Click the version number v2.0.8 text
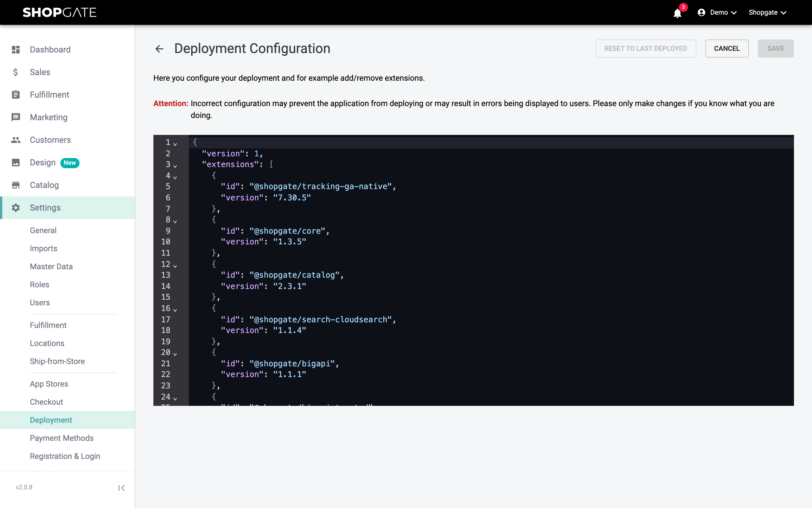The height and width of the screenshot is (508, 812). click(24, 487)
